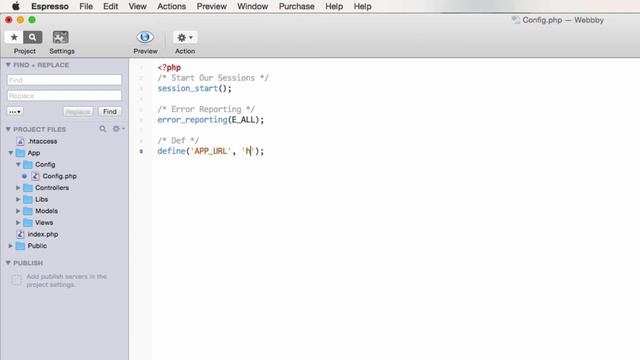Viewport: 640px width, 360px height.
Task: Click the Error Reporting comment
Action: point(206,109)
